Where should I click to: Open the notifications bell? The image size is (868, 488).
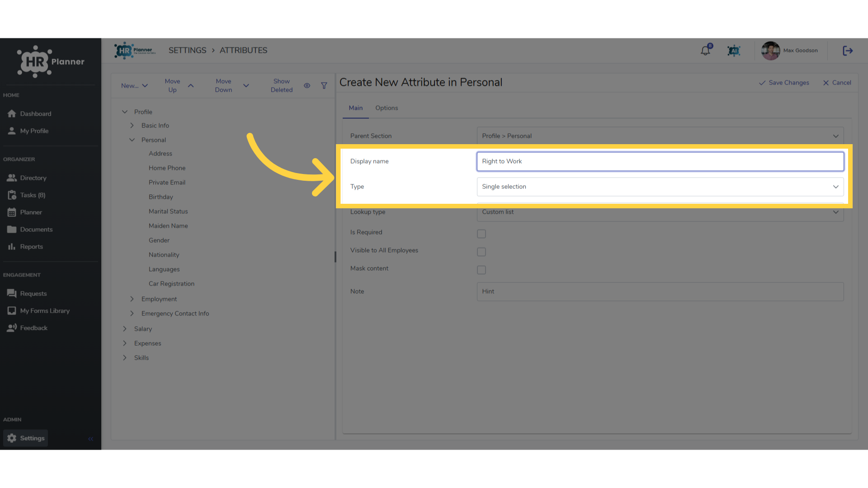pyautogui.click(x=706, y=51)
